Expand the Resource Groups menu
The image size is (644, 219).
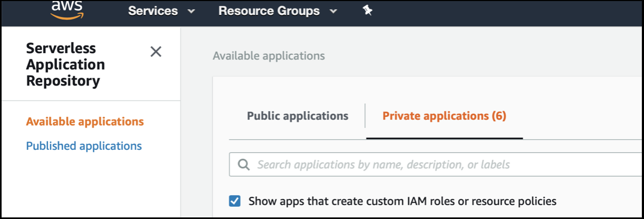277,11
